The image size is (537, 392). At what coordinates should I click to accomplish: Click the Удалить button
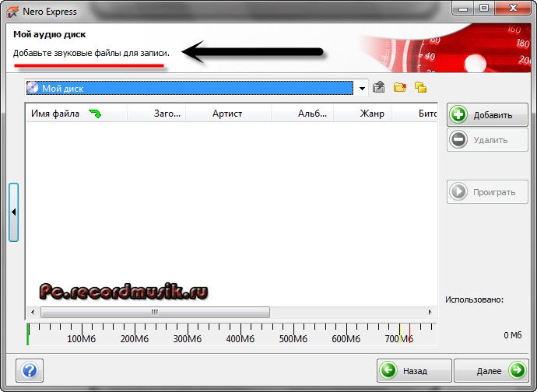[487, 140]
